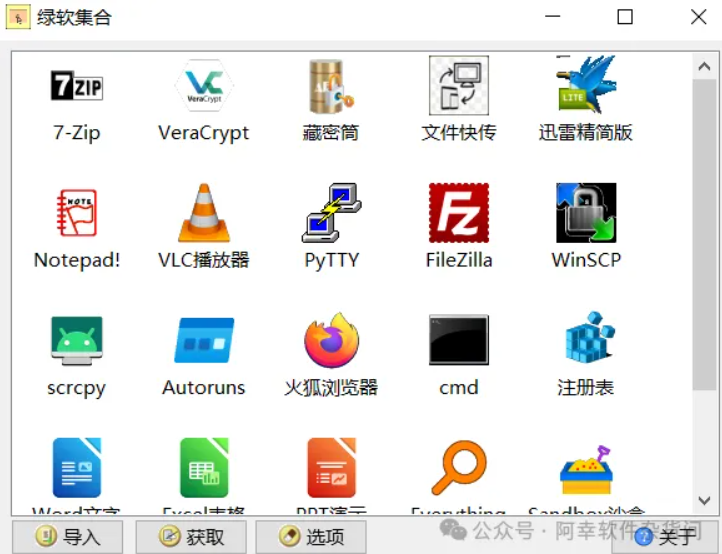Open the Notepad! red notebook icon
Image resolution: width=722 pixels, height=554 pixels.
coord(76,213)
